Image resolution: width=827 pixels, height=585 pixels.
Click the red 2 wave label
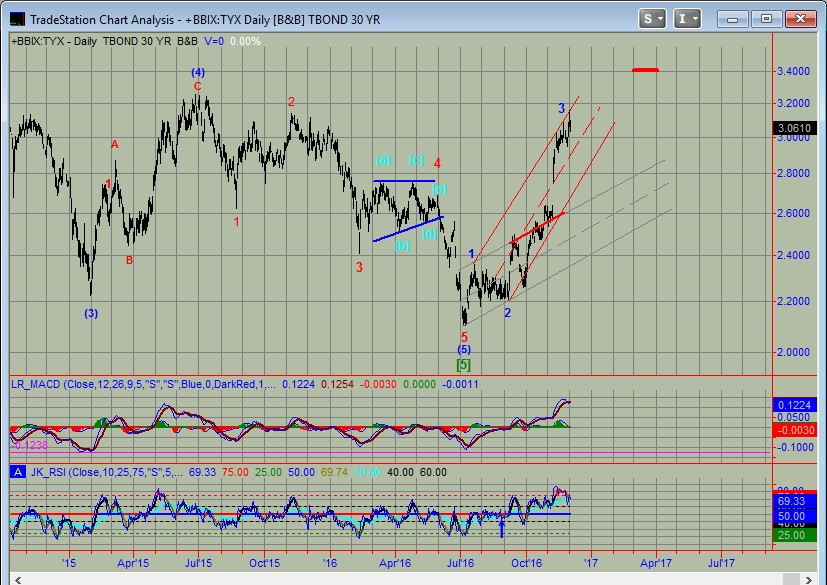tap(291, 102)
